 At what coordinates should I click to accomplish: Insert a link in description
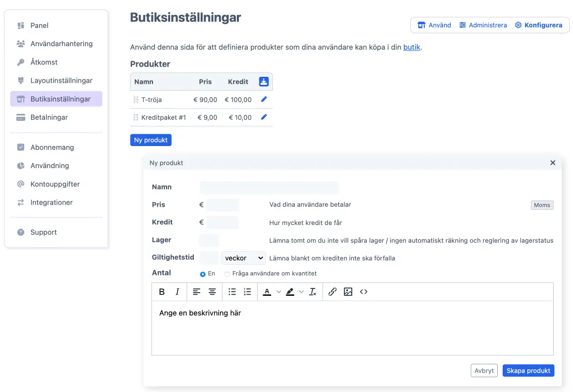tap(332, 292)
